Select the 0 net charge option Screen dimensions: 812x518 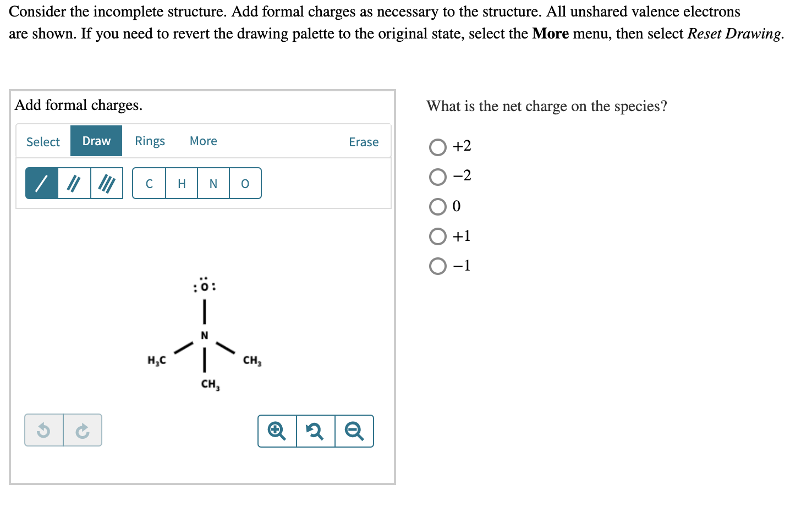point(437,206)
